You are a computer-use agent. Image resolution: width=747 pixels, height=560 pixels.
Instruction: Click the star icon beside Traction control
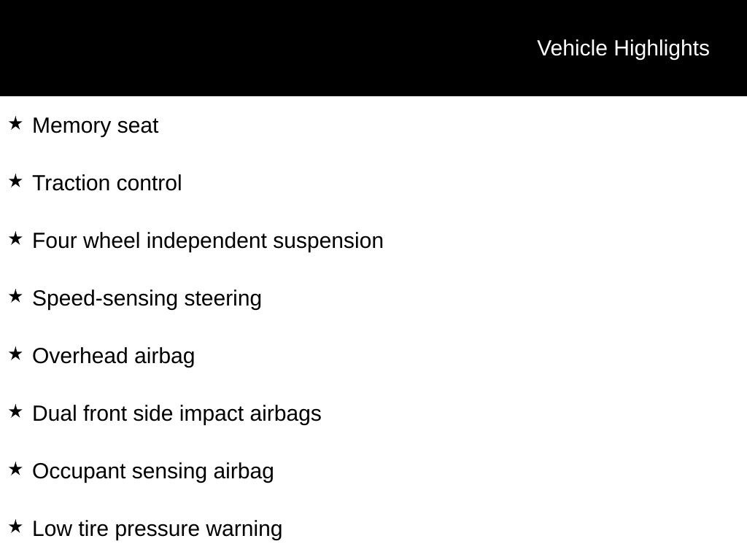[x=15, y=181]
